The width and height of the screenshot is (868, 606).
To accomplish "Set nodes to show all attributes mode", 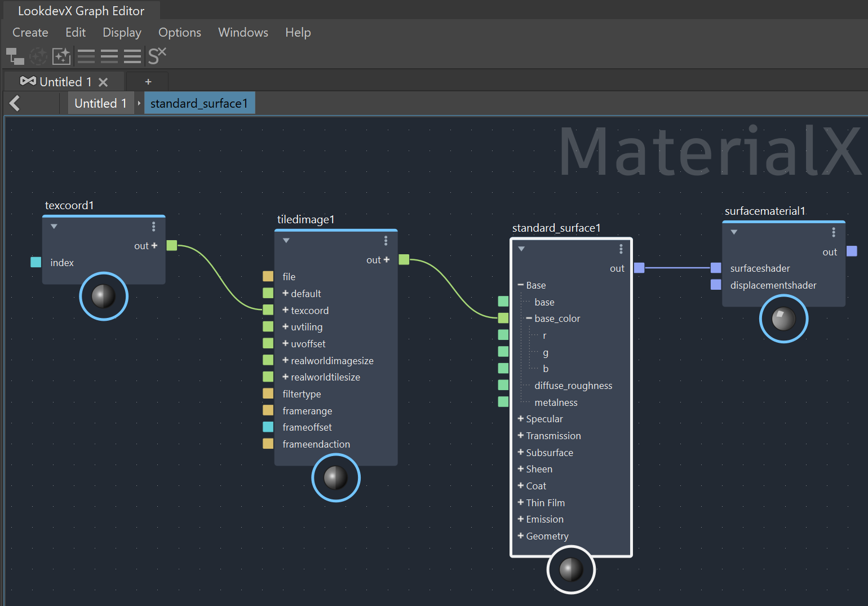I will tap(132, 56).
